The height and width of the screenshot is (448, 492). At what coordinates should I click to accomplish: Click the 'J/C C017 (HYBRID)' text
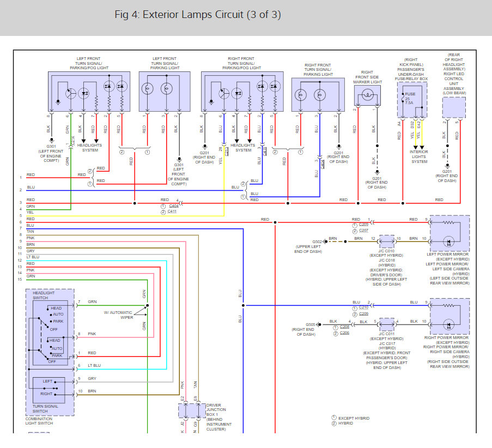pyautogui.click(x=387, y=346)
